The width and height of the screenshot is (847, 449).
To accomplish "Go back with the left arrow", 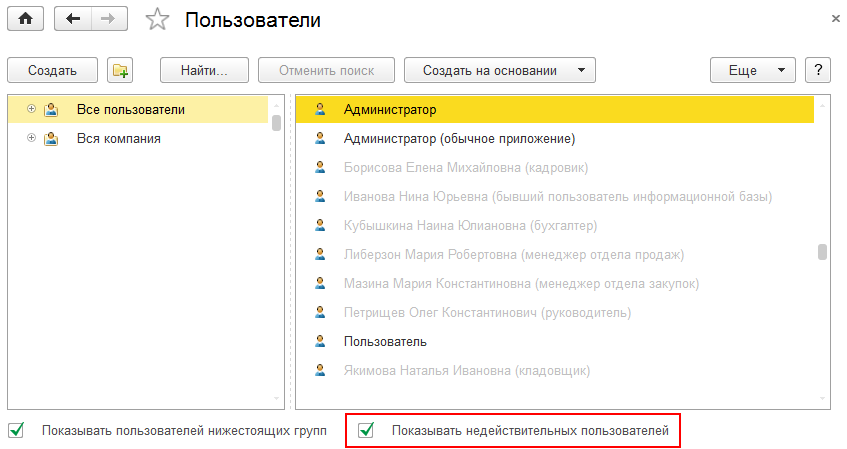I will tap(73, 20).
